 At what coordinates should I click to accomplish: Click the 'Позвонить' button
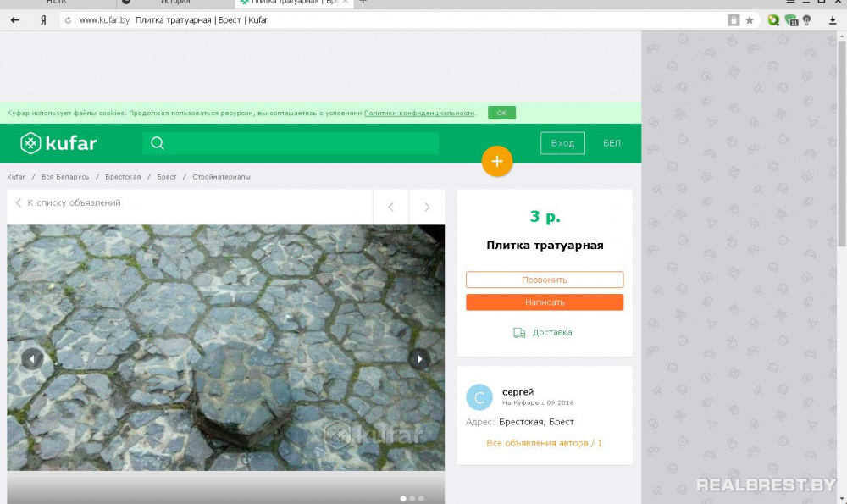coord(545,280)
